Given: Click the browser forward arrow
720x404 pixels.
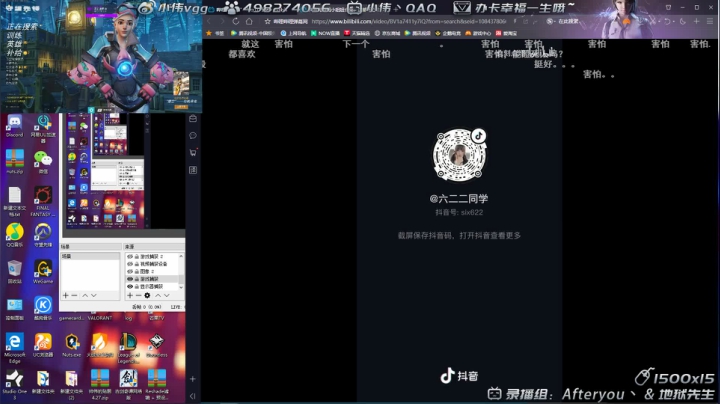Looking at the screenshot, I should [x=222, y=22].
